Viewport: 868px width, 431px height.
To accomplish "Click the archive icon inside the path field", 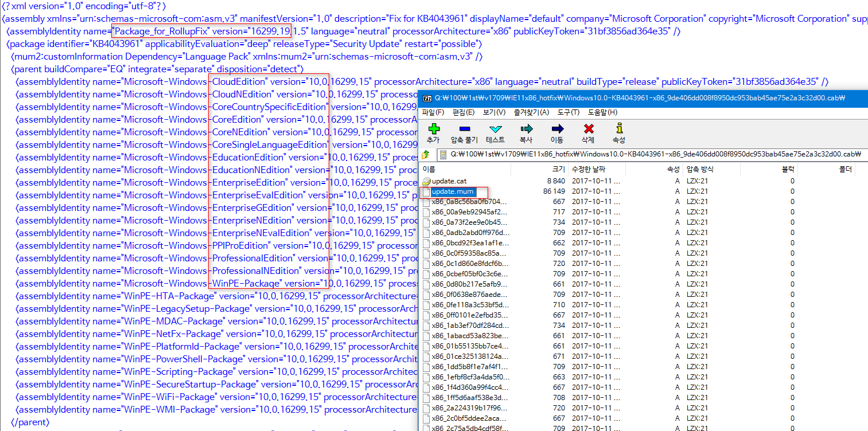I will (x=443, y=154).
